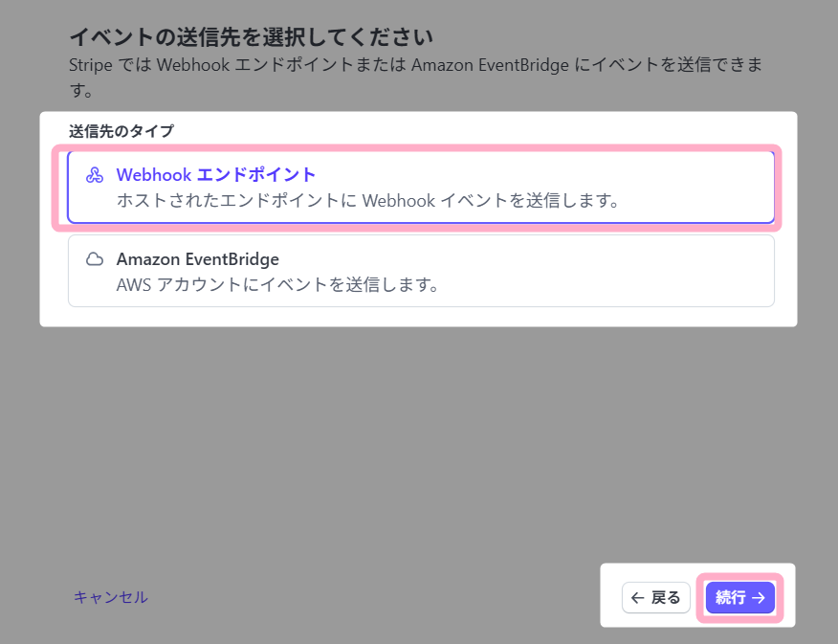
Task: Click the 戻る text label
Action: [666, 598]
